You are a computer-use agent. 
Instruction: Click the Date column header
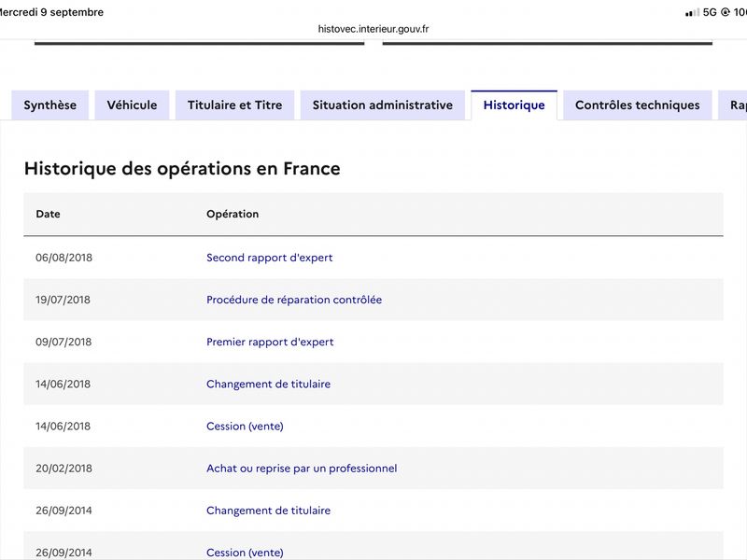[x=49, y=214]
